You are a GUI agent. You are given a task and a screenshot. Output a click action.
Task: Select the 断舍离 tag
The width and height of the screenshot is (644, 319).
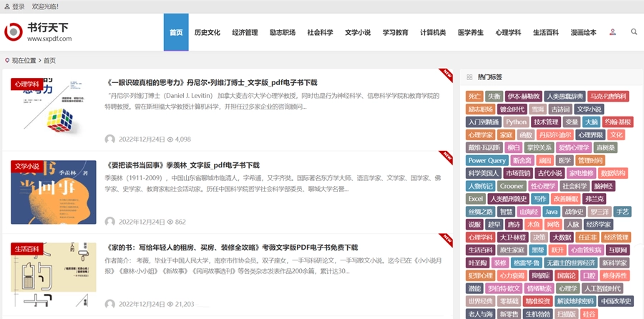coord(522,160)
